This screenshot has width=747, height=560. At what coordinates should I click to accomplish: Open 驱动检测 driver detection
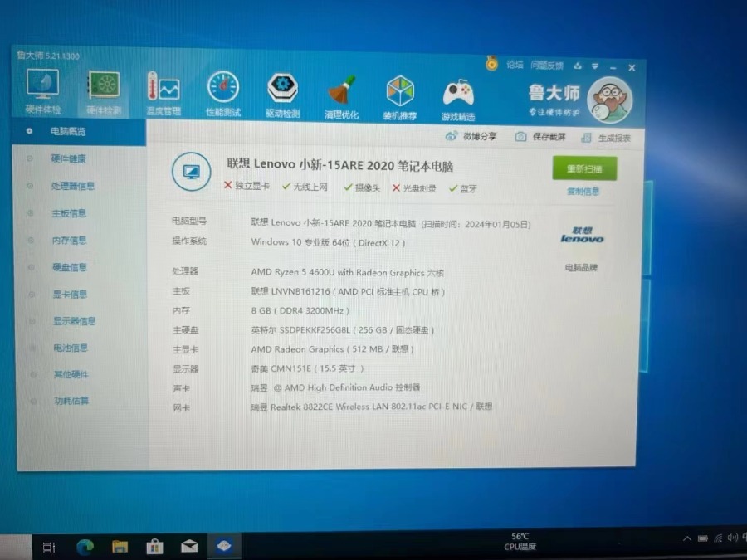pos(282,90)
